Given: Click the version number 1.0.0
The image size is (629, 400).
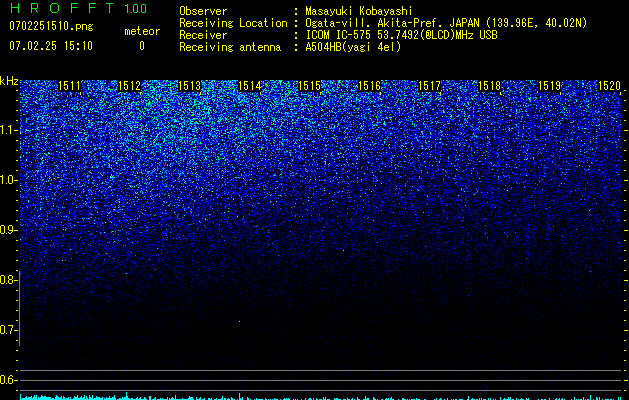Looking at the screenshot, I should 135,9.
